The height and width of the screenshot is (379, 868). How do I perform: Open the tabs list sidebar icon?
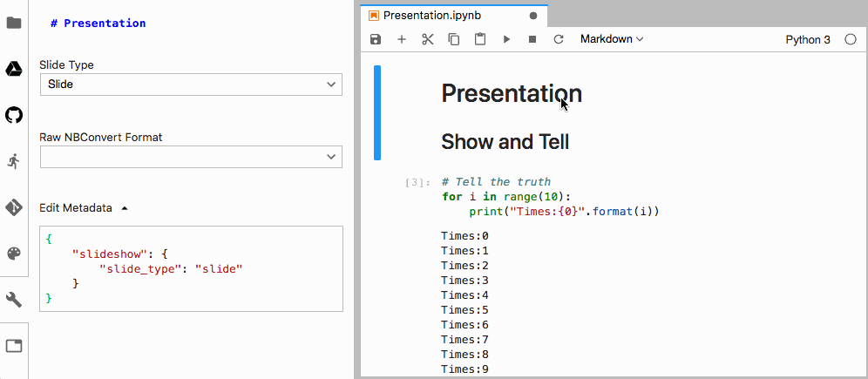14,346
